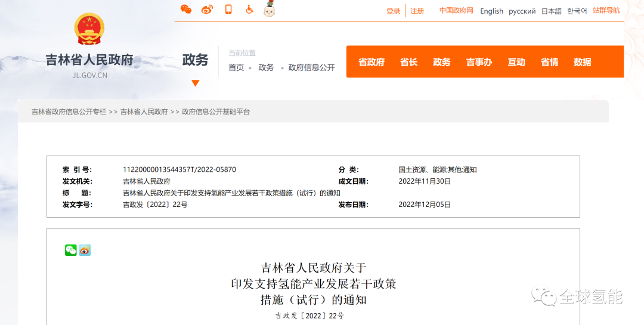The image size is (644, 325).
Task: Share article via Weibo icon in article box
Action: (85, 250)
